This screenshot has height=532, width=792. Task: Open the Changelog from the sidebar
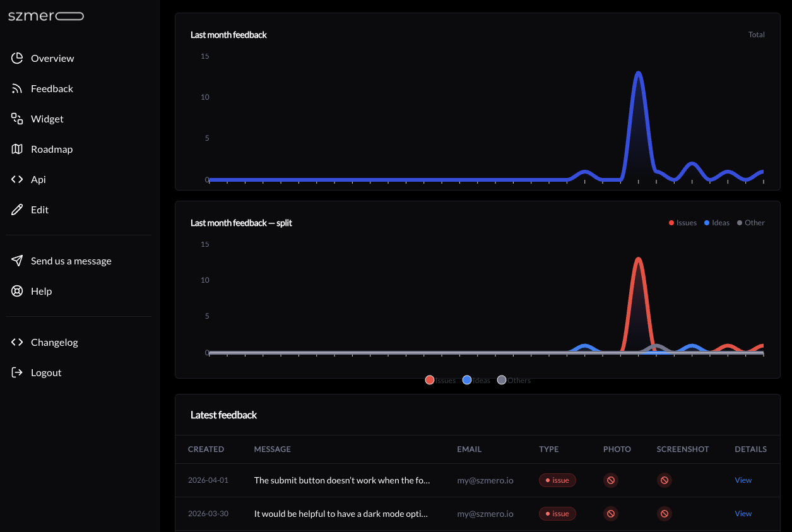[17, 342]
